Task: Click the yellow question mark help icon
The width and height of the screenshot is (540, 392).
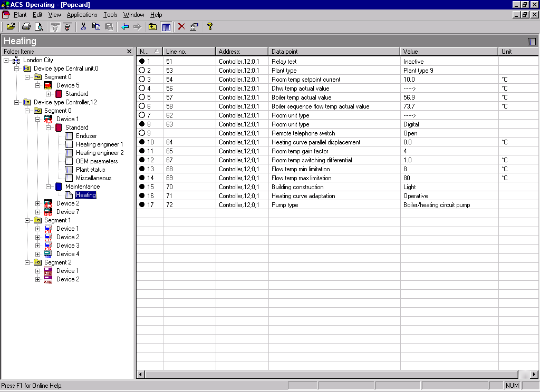Action: [210, 27]
